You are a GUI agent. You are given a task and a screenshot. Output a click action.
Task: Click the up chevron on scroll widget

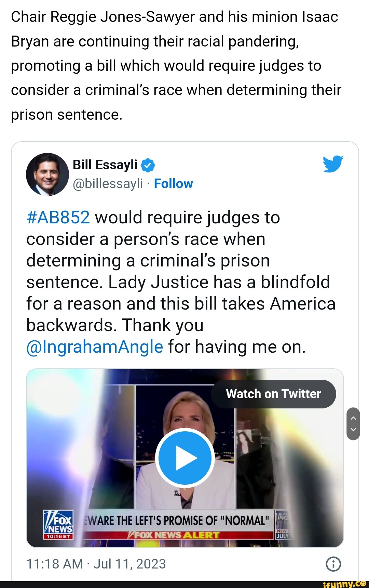coord(353,418)
